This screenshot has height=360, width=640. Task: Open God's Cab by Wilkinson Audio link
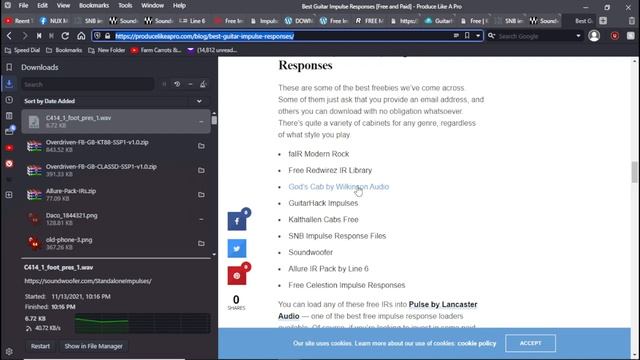click(x=338, y=187)
